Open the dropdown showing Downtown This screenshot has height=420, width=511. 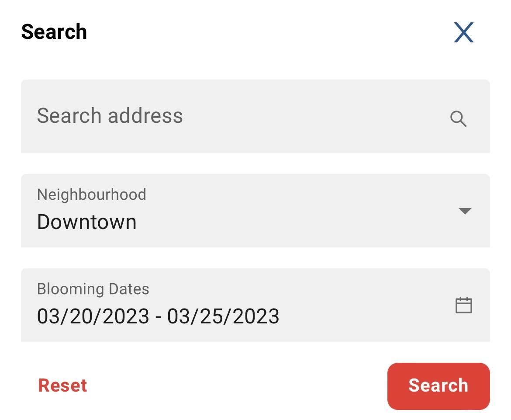255,211
